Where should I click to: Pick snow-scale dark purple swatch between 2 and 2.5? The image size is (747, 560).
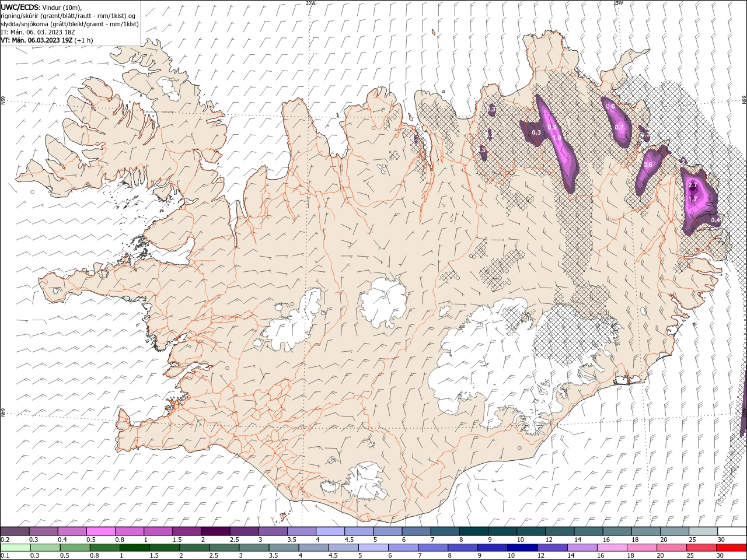215,531
